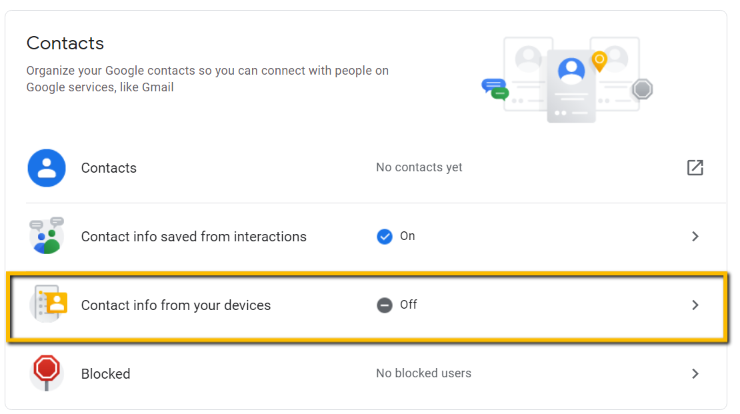This screenshot has height=414, width=740.
Task: Click the gray Off minus status indicator
Action: [x=385, y=305]
